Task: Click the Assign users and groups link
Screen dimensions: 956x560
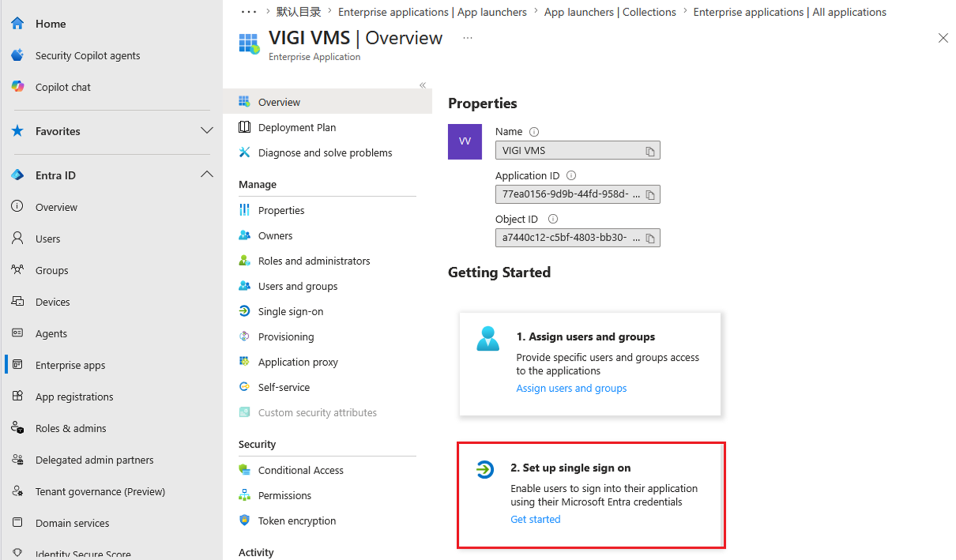Action: (571, 388)
